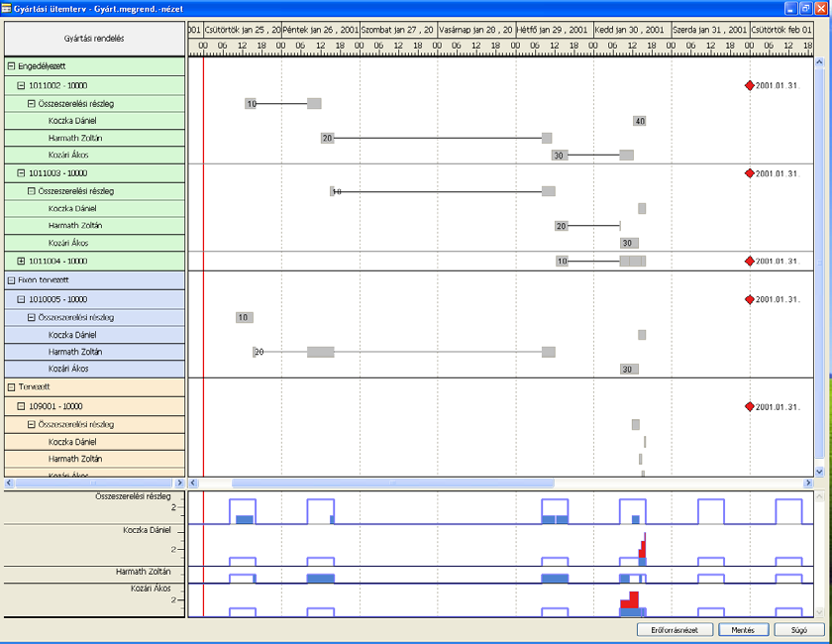Select operation bar 40 in order 1011002

click(x=640, y=121)
